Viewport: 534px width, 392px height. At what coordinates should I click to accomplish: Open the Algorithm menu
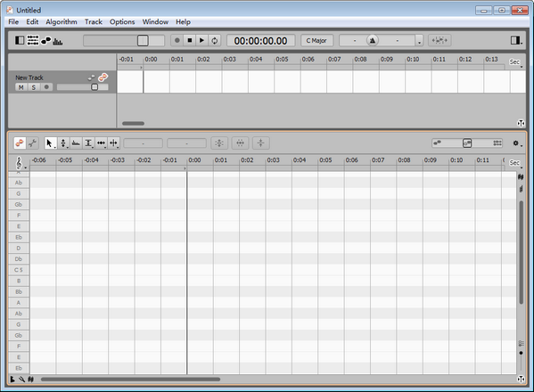click(62, 21)
